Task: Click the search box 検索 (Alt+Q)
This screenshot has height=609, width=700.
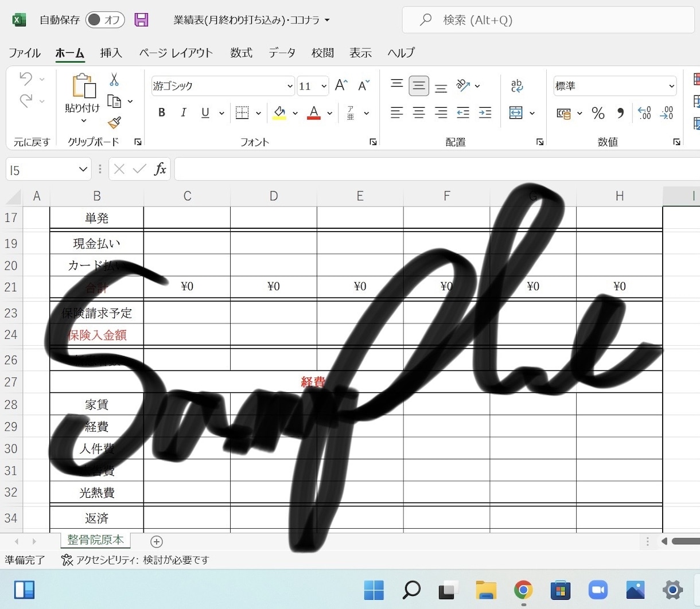Action: click(548, 20)
